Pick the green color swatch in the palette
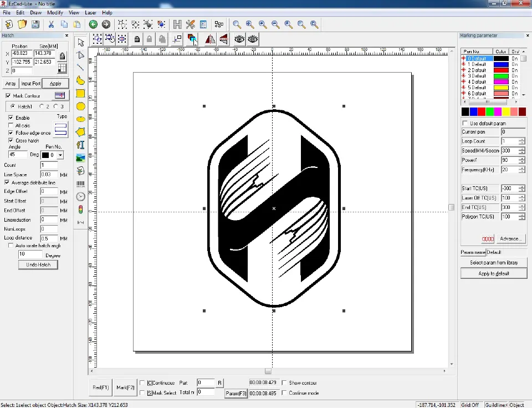The image size is (532, 408). pos(489,111)
